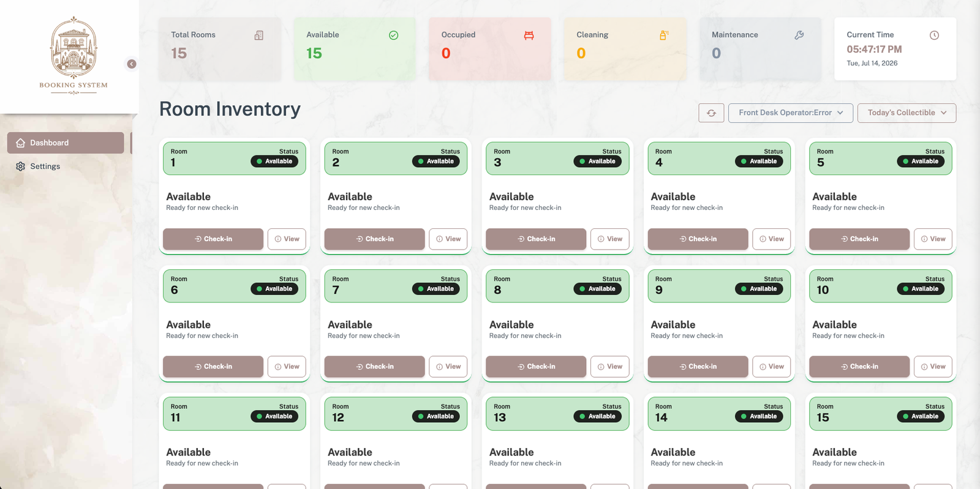Check in Room 2
980x489 pixels.
pos(375,239)
